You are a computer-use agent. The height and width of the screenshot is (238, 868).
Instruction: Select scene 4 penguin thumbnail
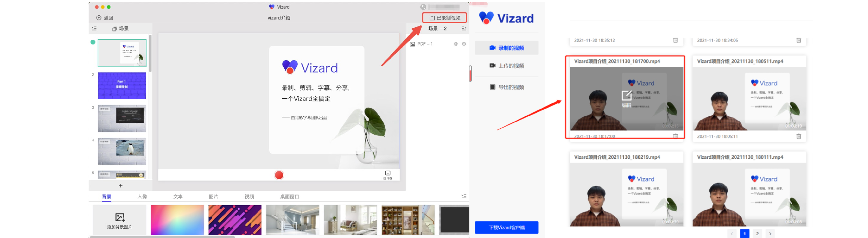(122, 151)
